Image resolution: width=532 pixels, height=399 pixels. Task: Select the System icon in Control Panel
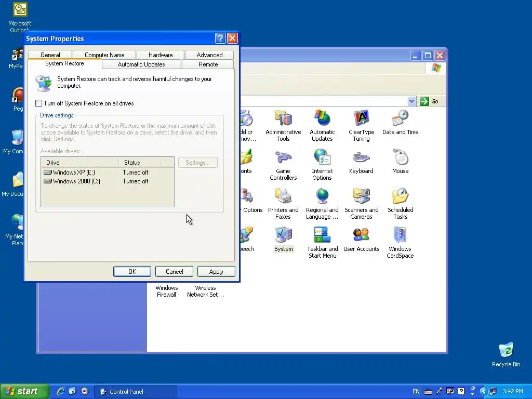pyautogui.click(x=283, y=240)
